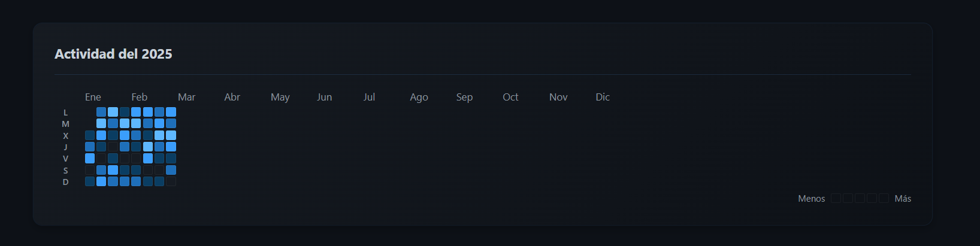
Task: Click the last activity cell in row S
Action: click(171, 170)
